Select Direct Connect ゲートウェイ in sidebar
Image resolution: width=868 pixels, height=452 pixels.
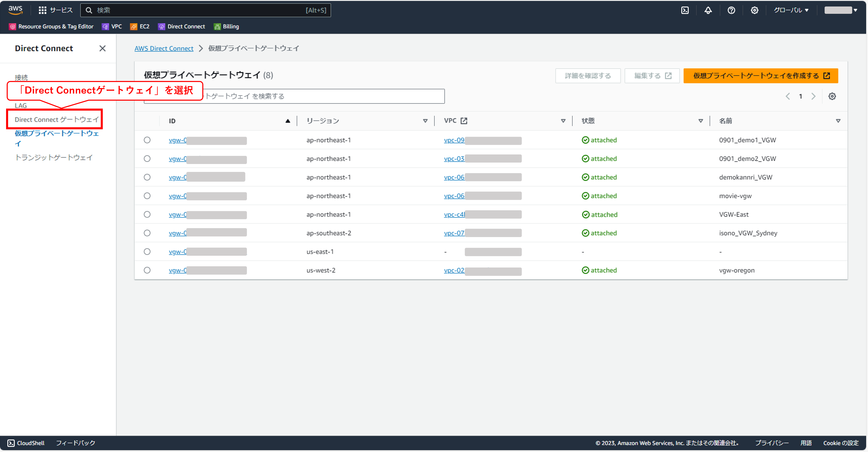click(x=57, y=119)
